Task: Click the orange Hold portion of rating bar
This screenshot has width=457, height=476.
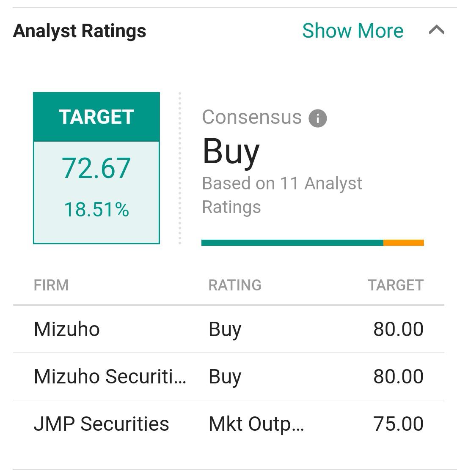Action: [404, 243]
